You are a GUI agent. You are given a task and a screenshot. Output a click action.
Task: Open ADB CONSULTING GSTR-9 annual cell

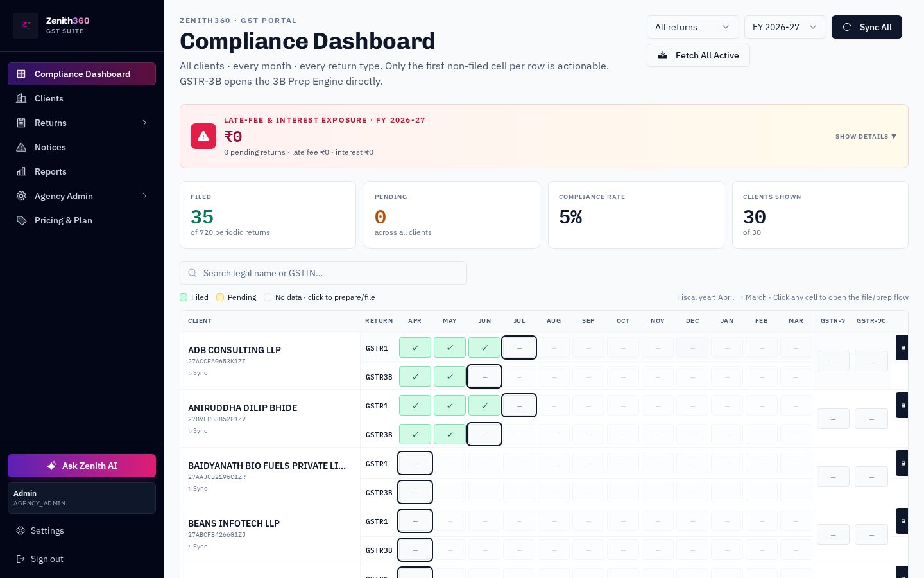[x=833, y=361]
